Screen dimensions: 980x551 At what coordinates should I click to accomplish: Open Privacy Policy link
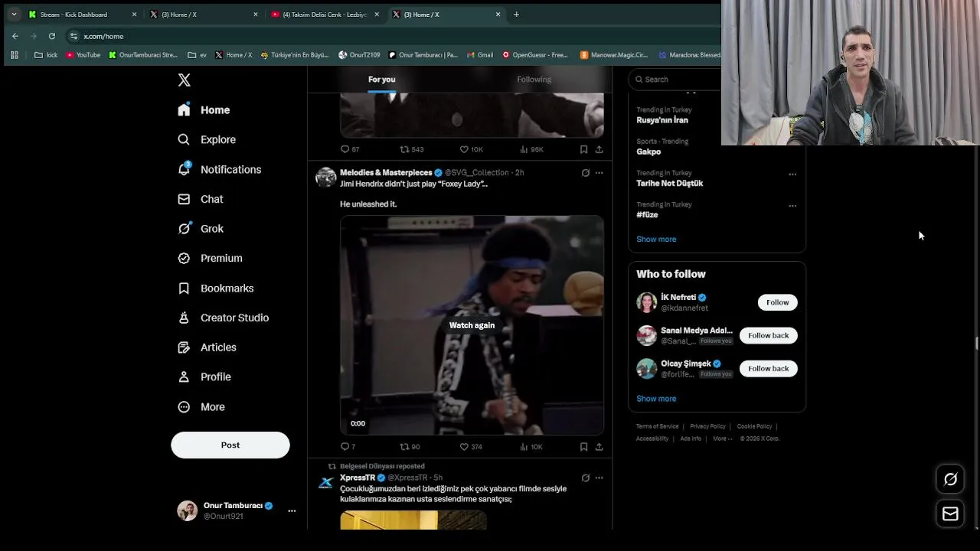(x=707, y=426)
